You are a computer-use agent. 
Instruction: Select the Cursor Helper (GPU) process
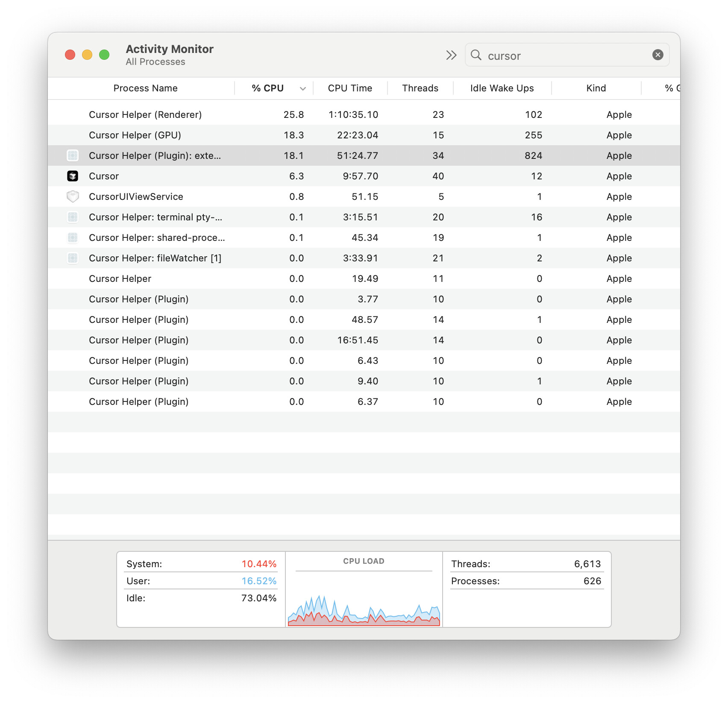pos(364,135)
